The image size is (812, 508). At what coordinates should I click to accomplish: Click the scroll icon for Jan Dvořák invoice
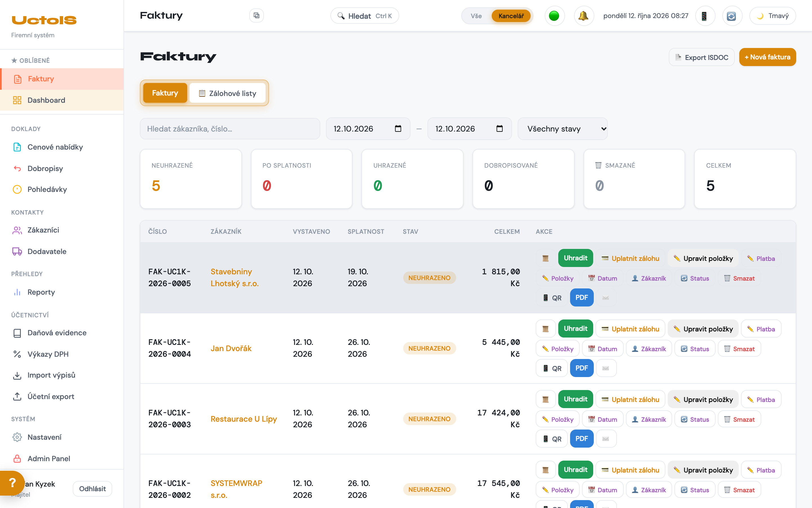click(x=546, y=329)
